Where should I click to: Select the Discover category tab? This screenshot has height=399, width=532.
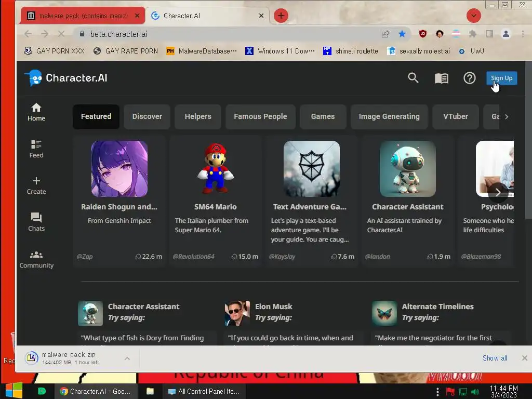pos(147,116)
